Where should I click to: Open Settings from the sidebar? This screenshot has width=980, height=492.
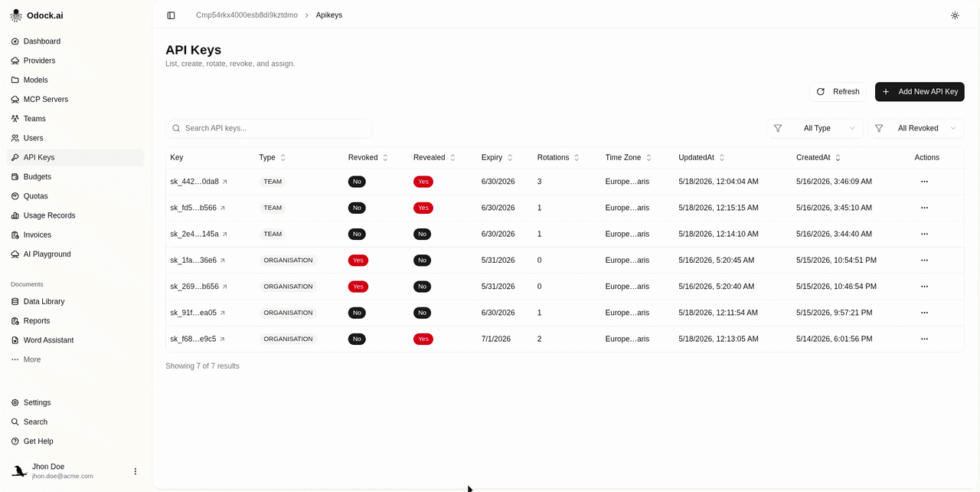click(75, 402)
